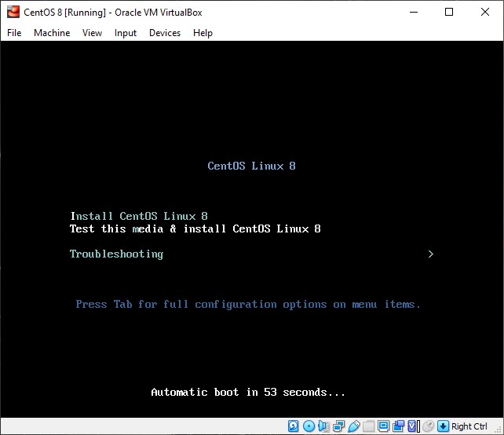
Task: Select Test this media & install entry
Action: 195,228
